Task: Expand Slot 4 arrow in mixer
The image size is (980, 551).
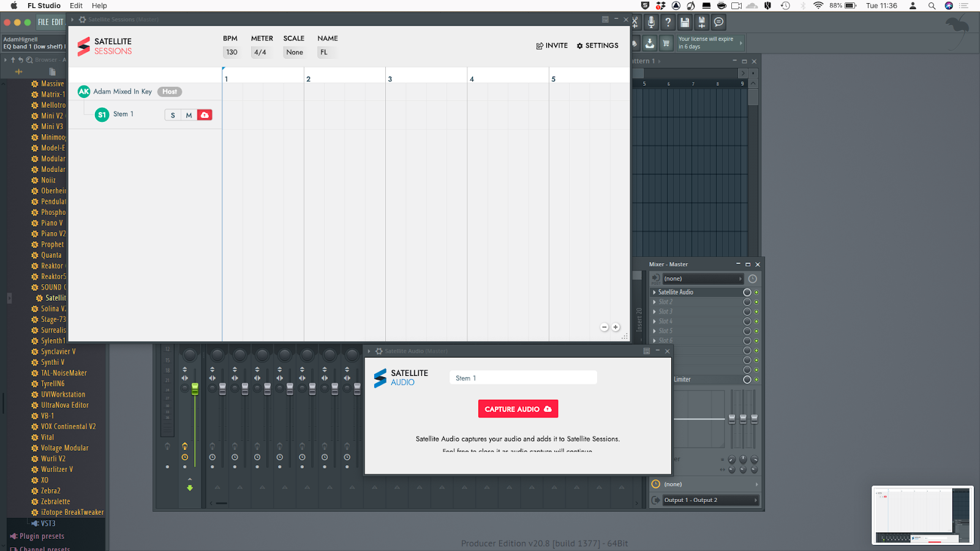Action: pos(654,321)
